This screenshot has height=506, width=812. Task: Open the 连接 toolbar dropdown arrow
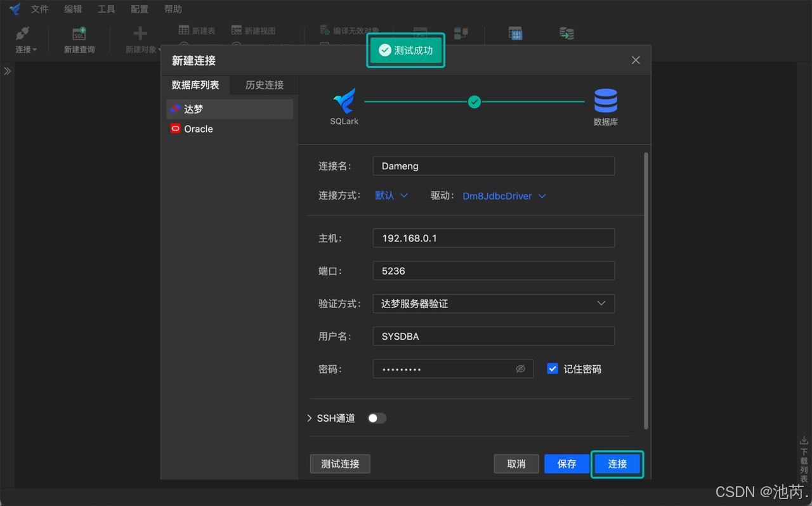35,49
